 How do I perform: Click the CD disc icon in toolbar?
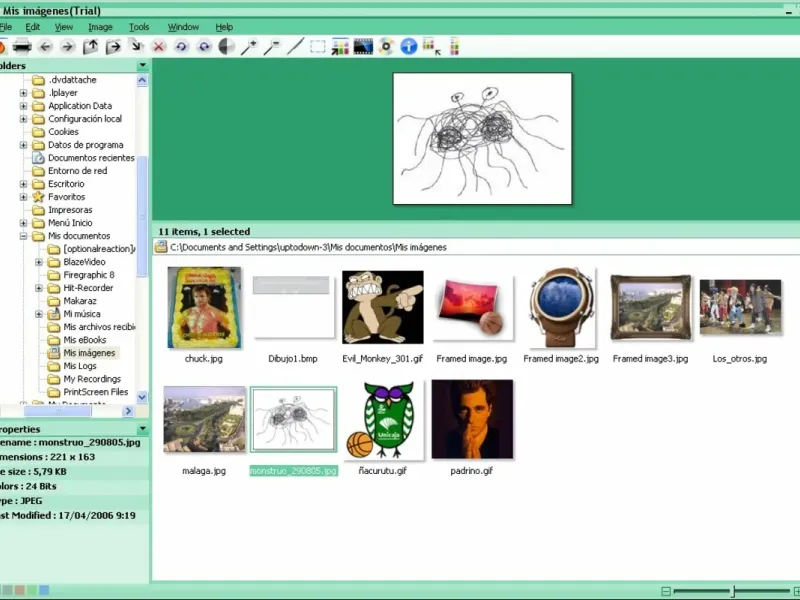(x=386, y=47)
